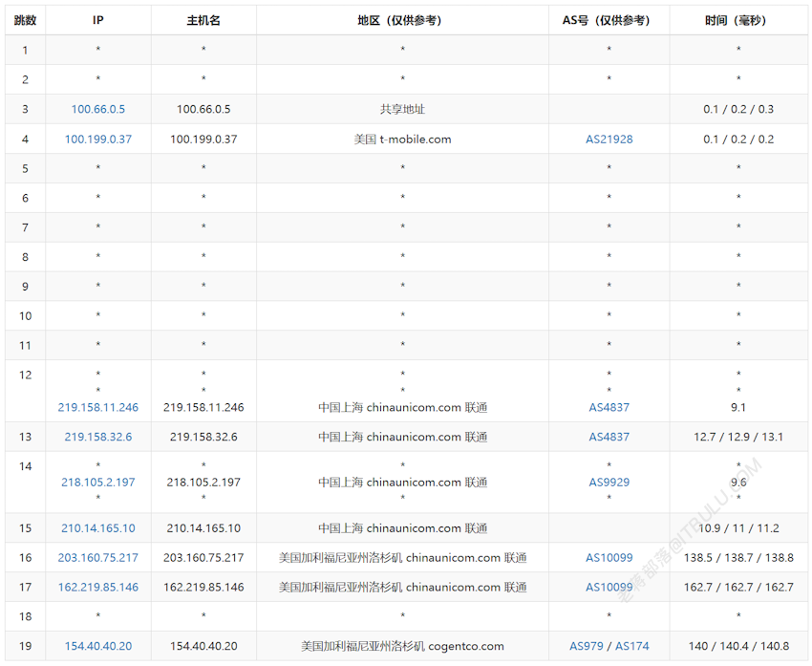Select hostname text 210.14.165.10
Viewport: 812px width, 666px height.
(x=203, y=528)
